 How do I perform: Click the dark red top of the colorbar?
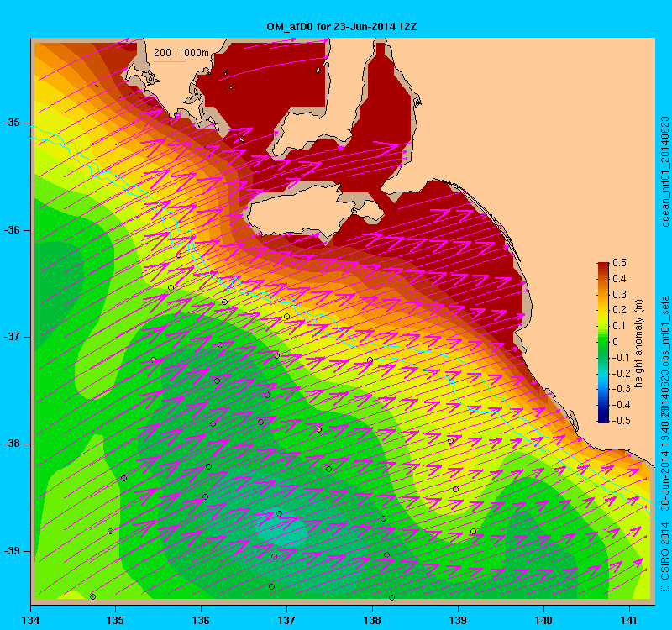603,265
